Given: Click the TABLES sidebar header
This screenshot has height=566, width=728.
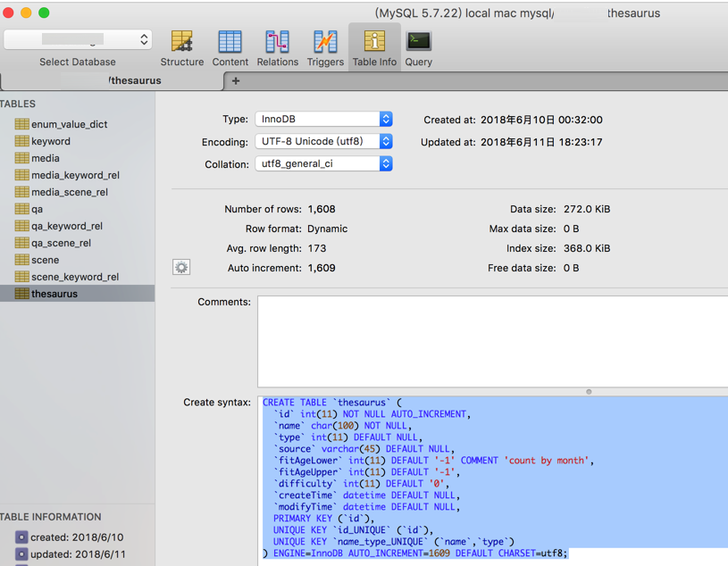Looking at the screenshot, I should point(18,104).
